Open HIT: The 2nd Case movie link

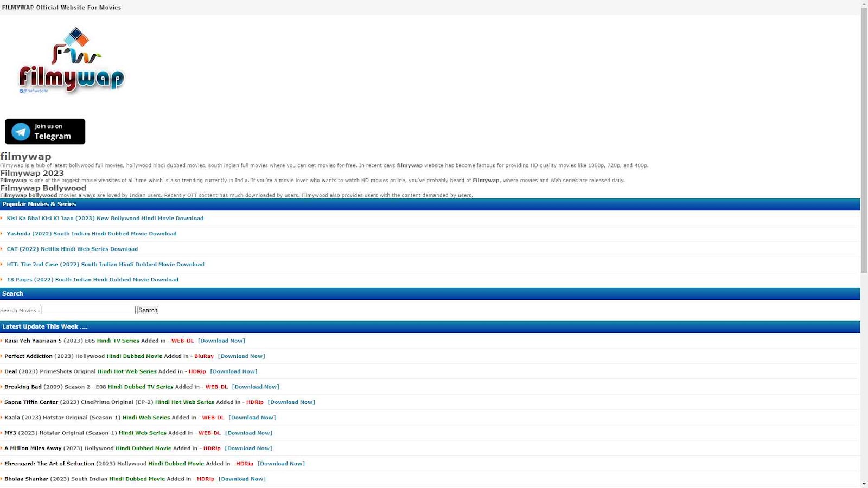coord(105,265)
